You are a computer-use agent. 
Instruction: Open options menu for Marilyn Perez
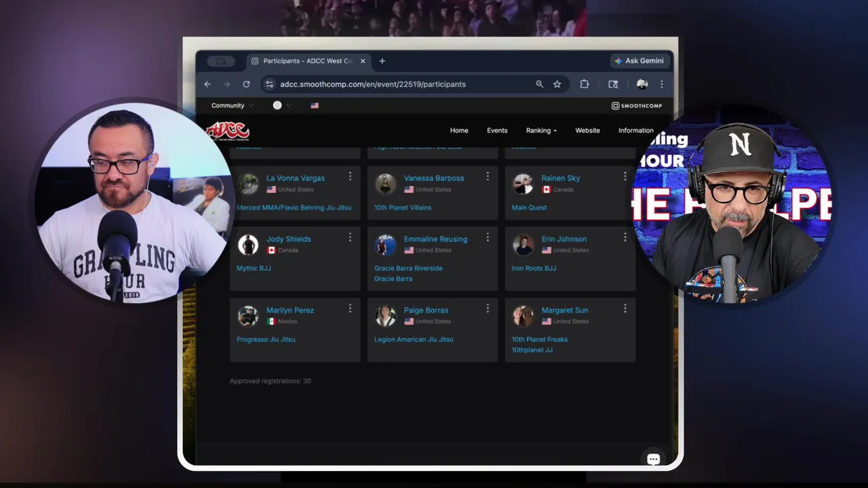click(x=350, y=308)
